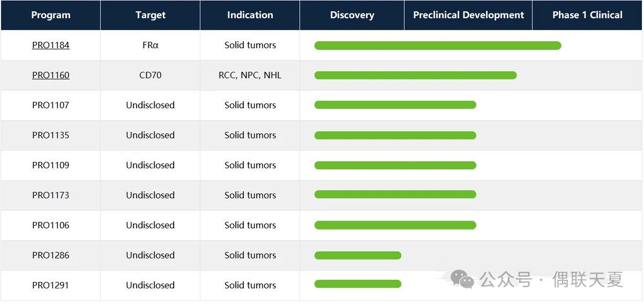
Task: Click the Program column header
Action: click(x=51, y=15)
